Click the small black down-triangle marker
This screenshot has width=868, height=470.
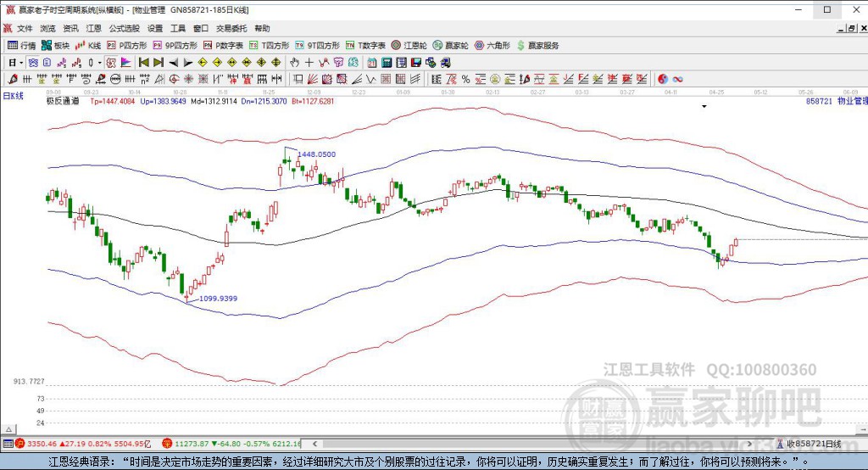tap(704, 106)
